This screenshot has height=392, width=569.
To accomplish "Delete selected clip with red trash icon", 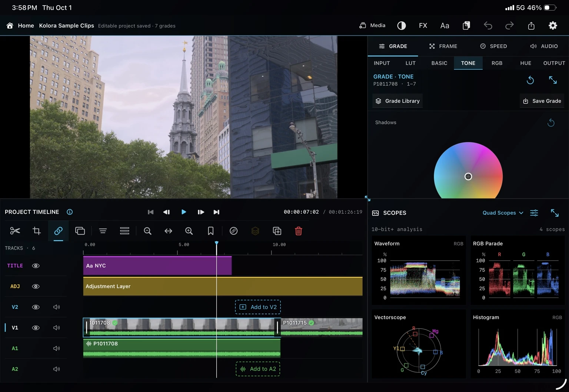I will click(x=298, y=231).
